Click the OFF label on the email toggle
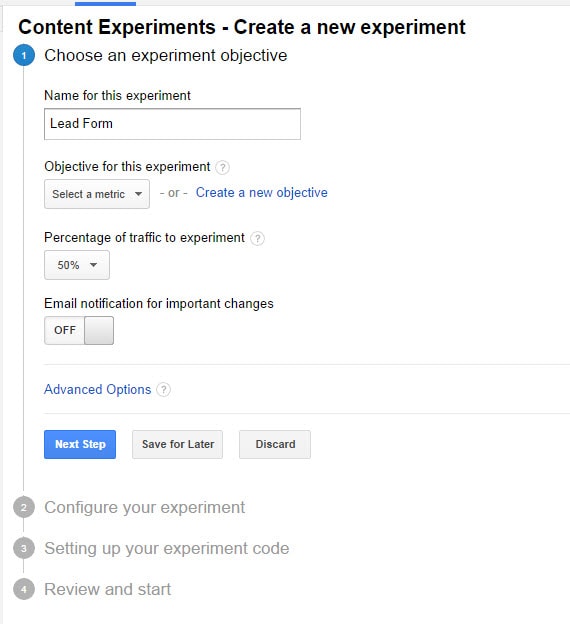 point(65,330)
